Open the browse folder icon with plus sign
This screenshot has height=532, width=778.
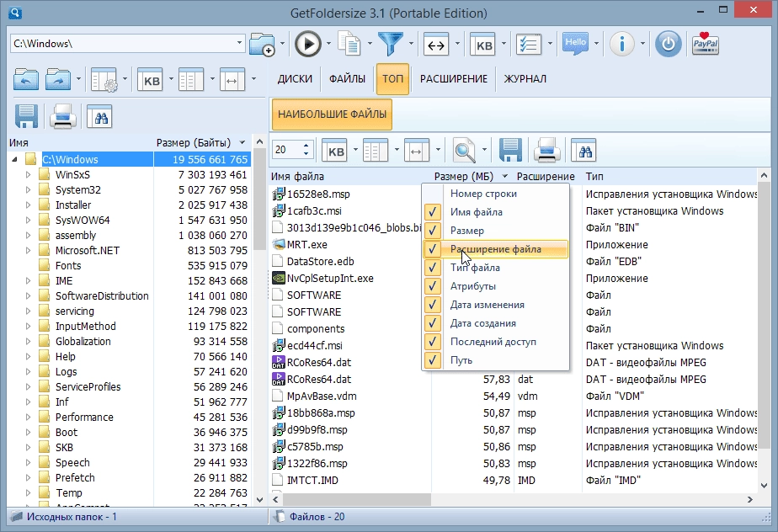263,44
